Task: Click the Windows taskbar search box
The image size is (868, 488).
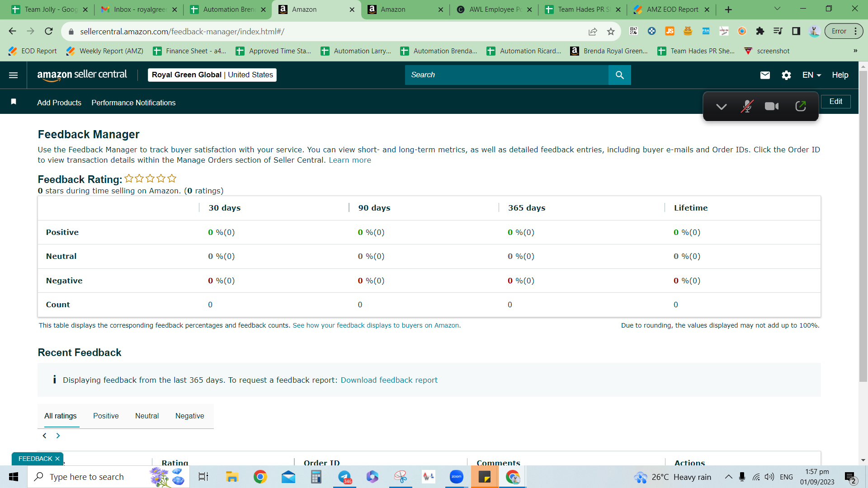Action: coord(108,477)
